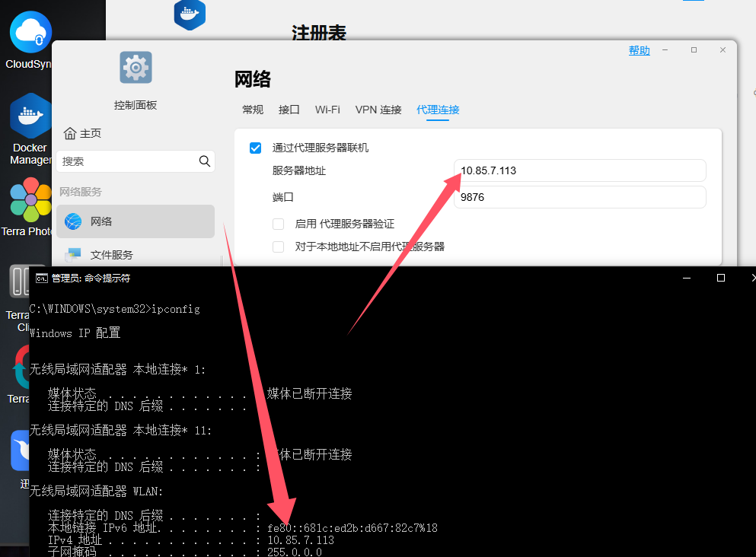Click the Windows IP 配置 line
756x557 pixels.
pyautogui.click(x=75, y=333)
